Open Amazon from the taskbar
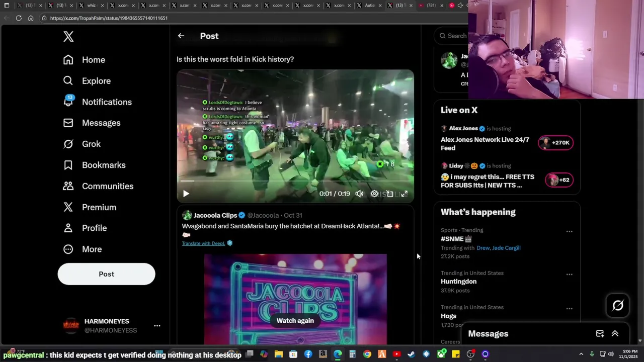 323,354
